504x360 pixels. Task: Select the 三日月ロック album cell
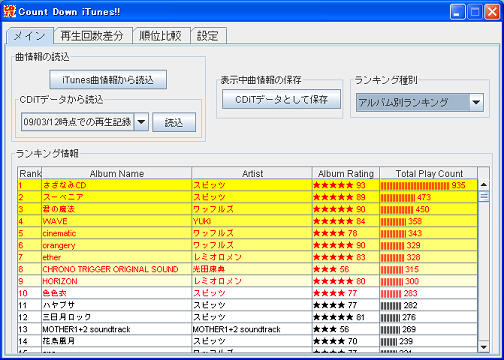point(117,317)
